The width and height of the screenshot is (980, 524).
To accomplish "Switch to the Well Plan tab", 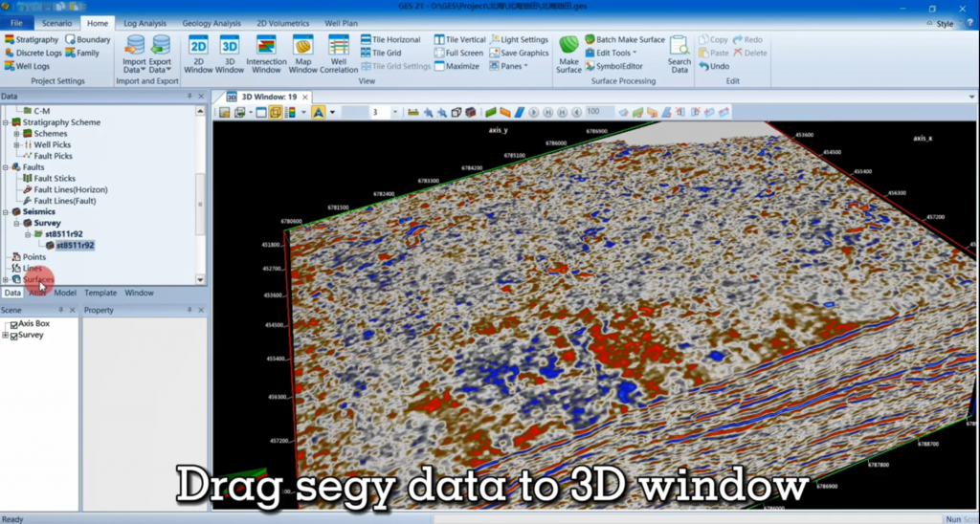I will pyautogui.click(x=342, y=23).
